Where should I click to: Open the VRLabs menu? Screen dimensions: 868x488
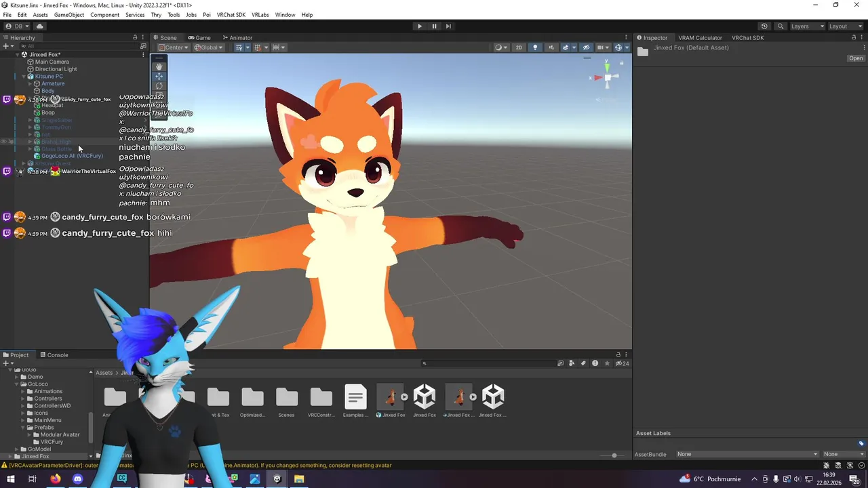click(x=260, y=15)
